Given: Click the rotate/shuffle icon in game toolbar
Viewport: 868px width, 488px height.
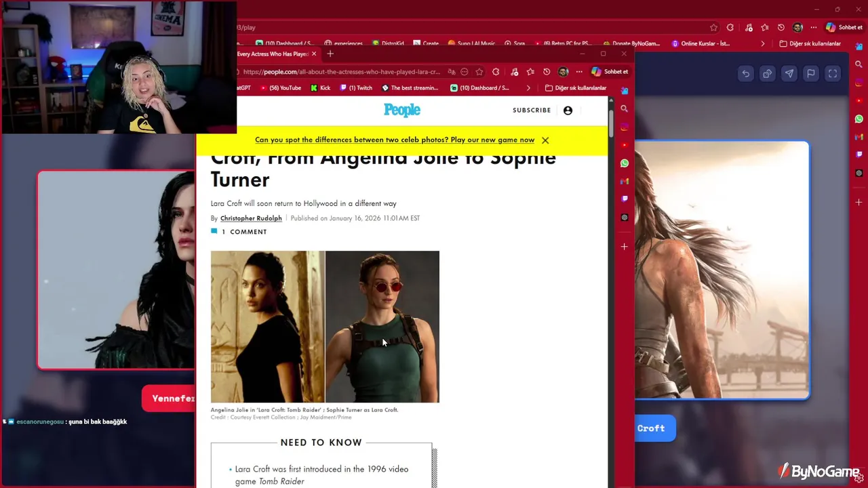Looking at the screenshot, I should [767, 74].
